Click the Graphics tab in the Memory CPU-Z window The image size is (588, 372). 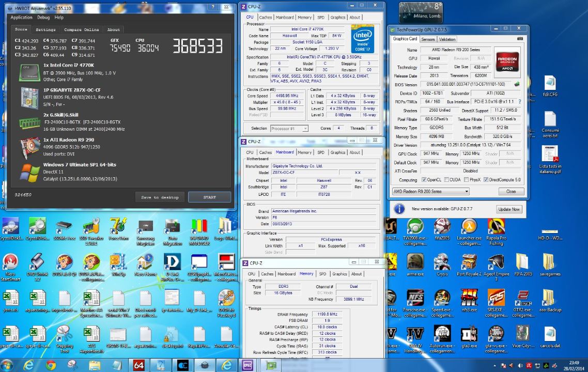(339, 274)
